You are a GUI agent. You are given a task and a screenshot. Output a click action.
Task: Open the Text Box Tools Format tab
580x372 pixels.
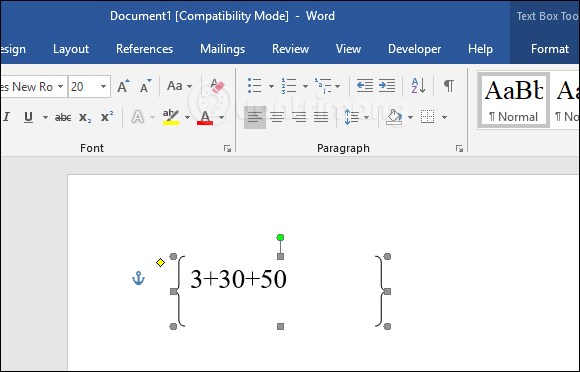click(x=550, y=49)
